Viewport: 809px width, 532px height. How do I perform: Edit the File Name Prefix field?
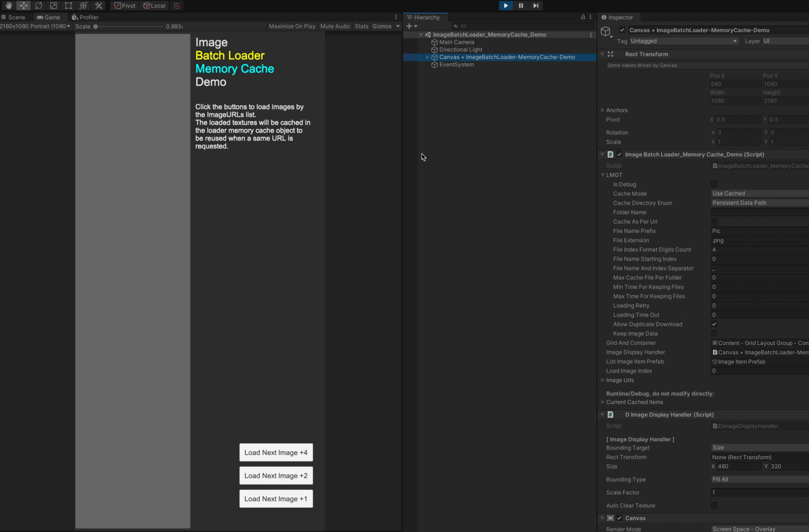760,231
